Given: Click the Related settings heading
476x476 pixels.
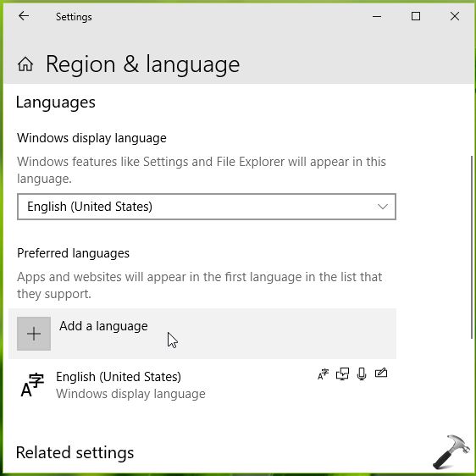Looking at the screenshot, I should tap(75, 452).
